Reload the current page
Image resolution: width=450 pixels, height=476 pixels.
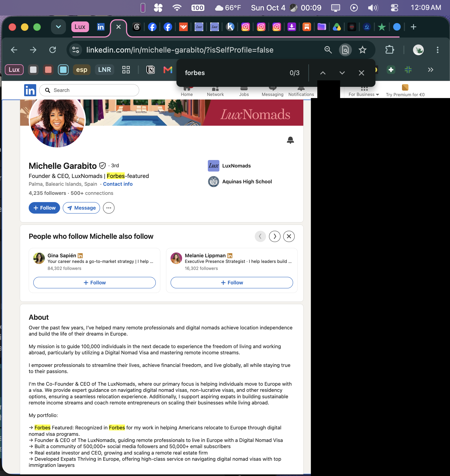click(x=53, y=50)
